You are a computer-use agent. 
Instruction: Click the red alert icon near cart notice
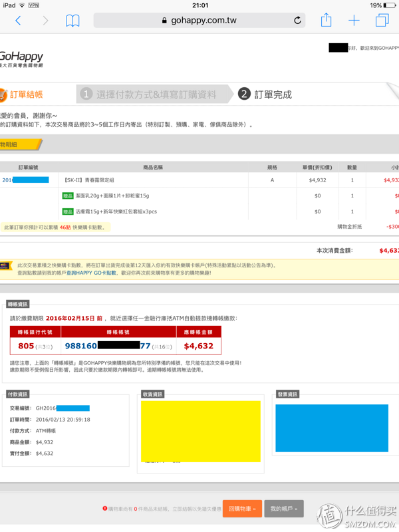point(105,508)
